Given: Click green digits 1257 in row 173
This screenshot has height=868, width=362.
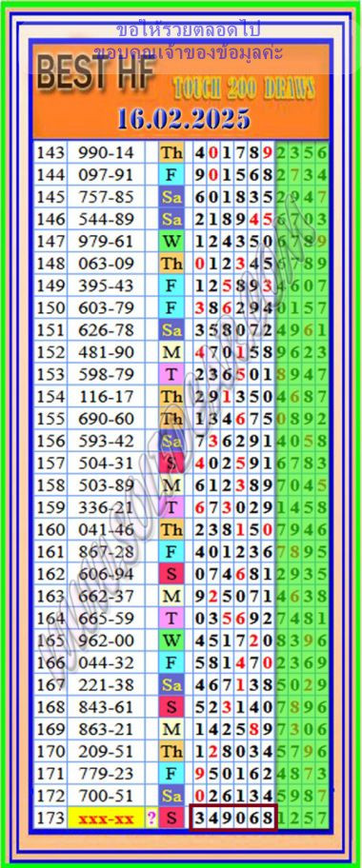Looking at the screenshot, I should click(x=303, y=818).
